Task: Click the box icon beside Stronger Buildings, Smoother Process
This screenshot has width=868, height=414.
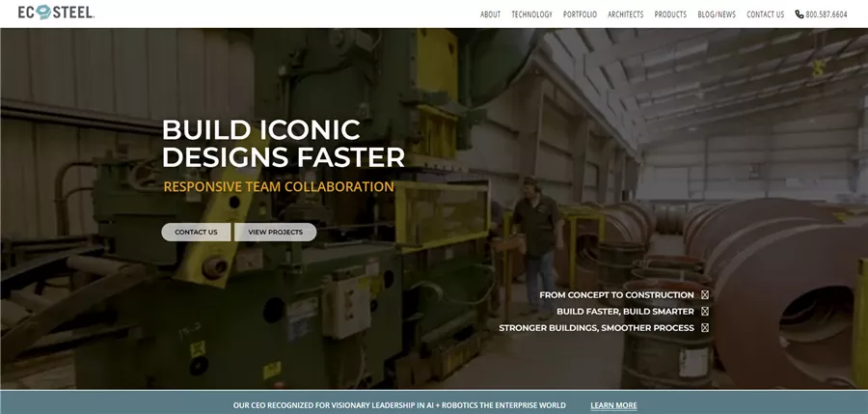Action: click(x=705, y=327)
